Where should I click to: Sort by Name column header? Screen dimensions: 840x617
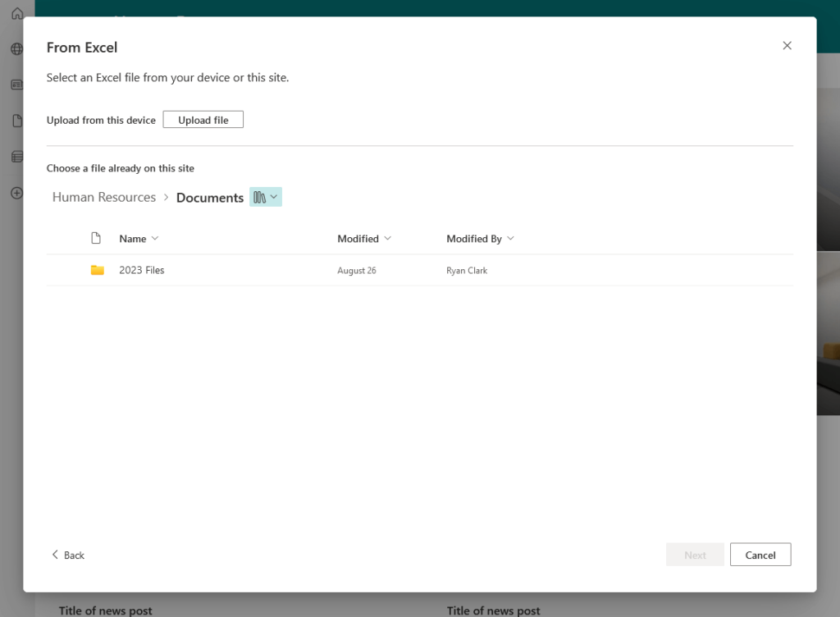pyautogui.click(x=138, y=238)
